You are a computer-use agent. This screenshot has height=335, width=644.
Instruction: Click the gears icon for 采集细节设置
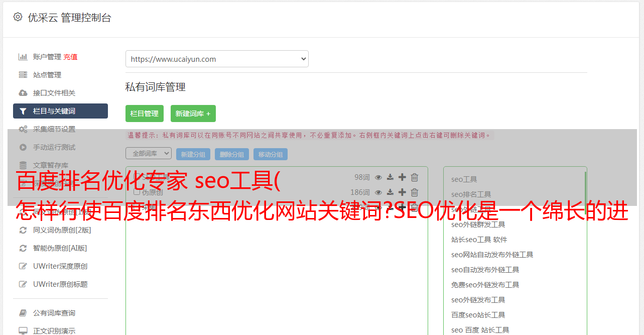click(23, 129)
